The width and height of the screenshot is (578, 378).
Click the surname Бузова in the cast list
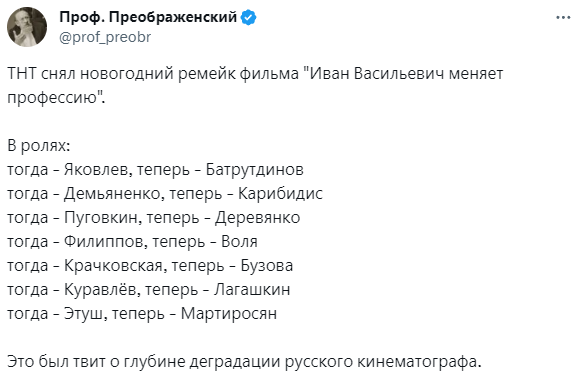point(267,266)
